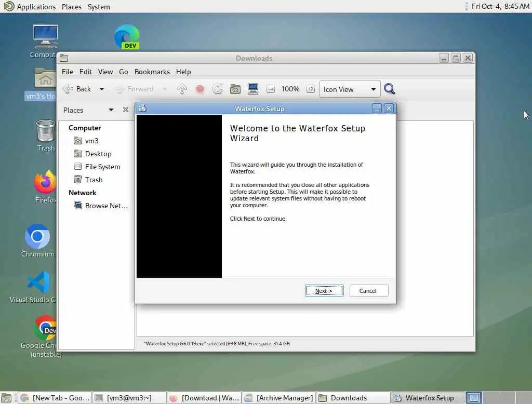532x404 pixels.
Task: Click Next in Waterfox Setup wizard
Action: coord(324,291)
